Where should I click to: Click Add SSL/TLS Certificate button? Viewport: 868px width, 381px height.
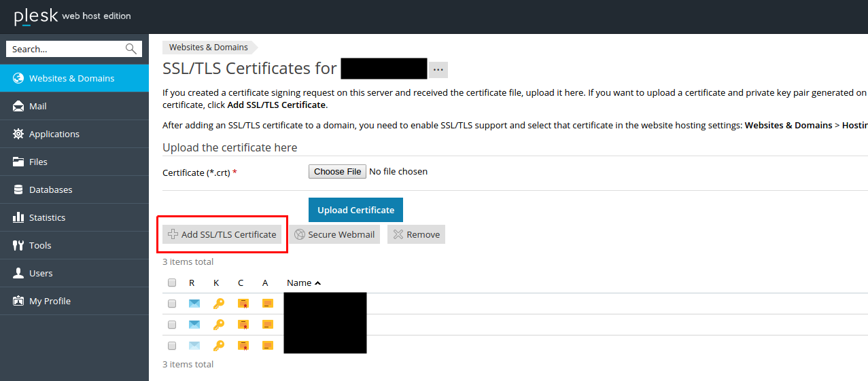[x=222, y=234]
